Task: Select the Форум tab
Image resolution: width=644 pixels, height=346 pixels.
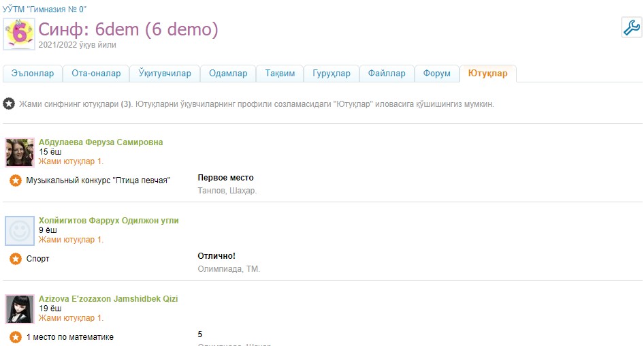Action: click(436, 74)
